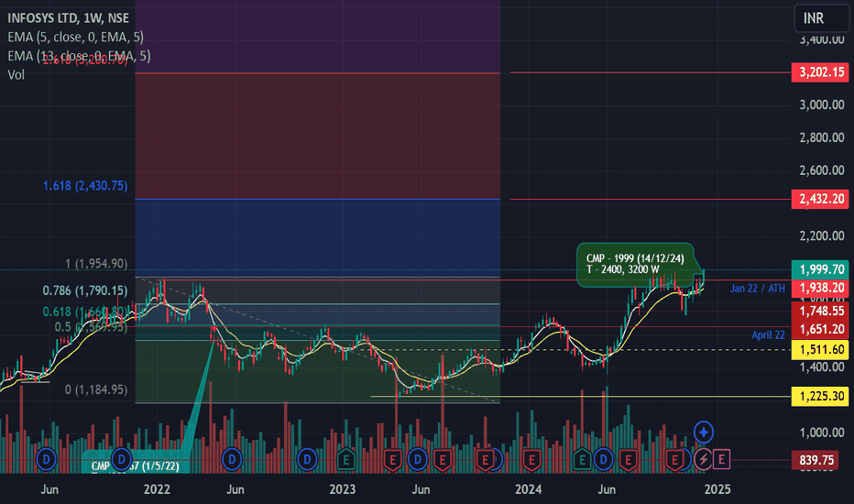Click the red earnings E marker above 2024
854x504 pixels.
coord(531,460)
